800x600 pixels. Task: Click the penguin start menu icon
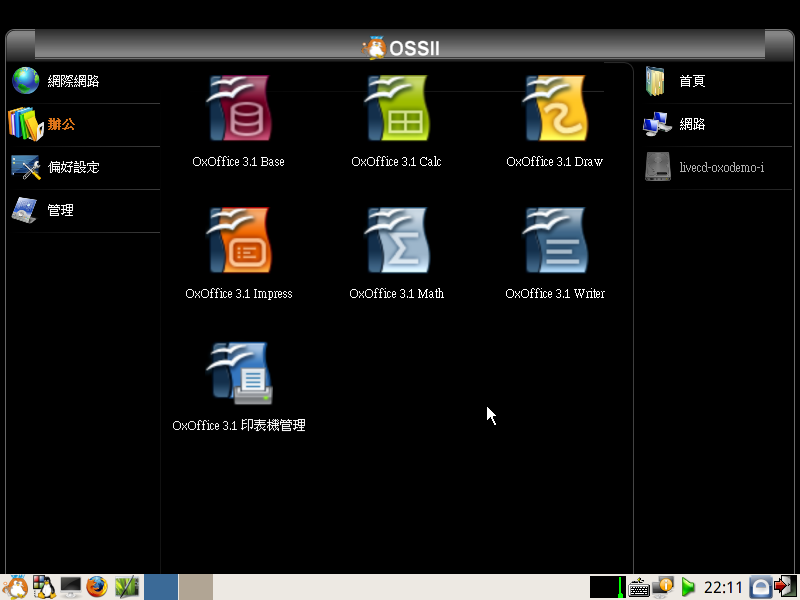15,587
